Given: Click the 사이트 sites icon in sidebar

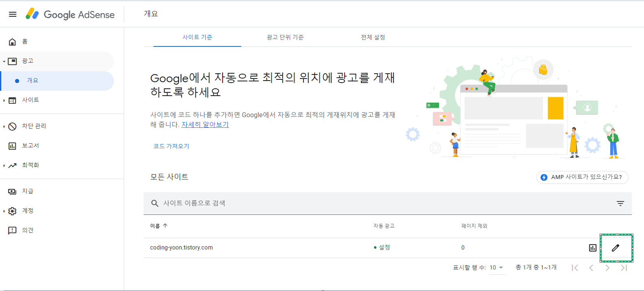Looking at the screenshot, I should tap(13, 100).
